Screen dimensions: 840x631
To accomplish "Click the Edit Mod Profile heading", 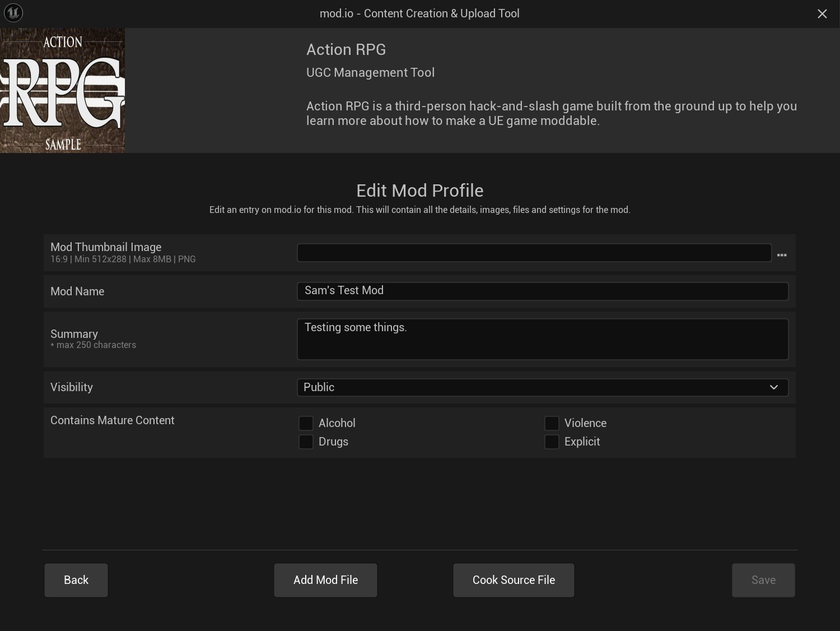I will point(419,191).
